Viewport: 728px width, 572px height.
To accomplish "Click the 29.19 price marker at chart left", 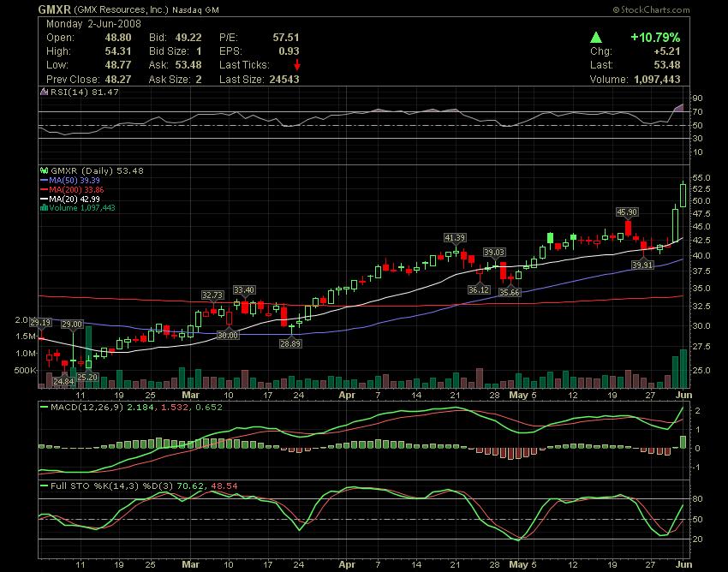I will (40, 323).
